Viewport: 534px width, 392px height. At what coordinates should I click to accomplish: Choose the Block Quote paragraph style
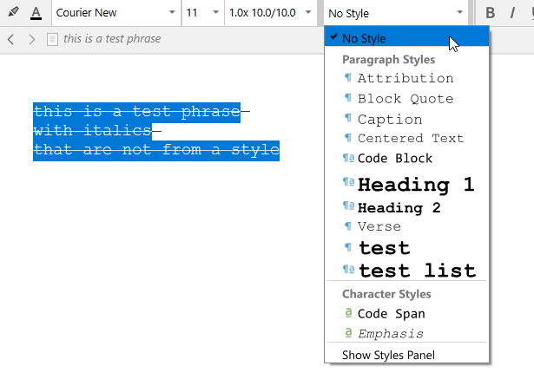405,99
